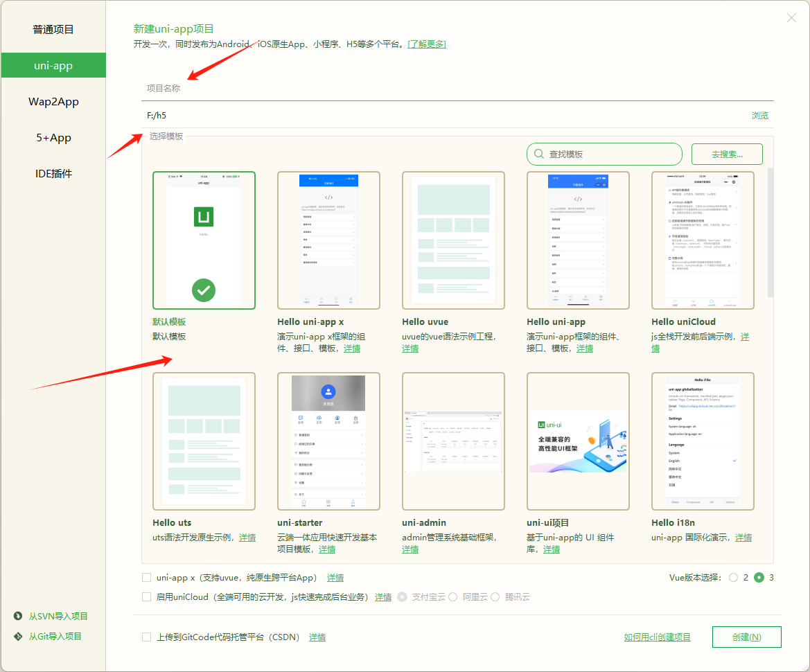
Task: Select the Hello uni-app x template thumbnail
Action: [328, 240]
